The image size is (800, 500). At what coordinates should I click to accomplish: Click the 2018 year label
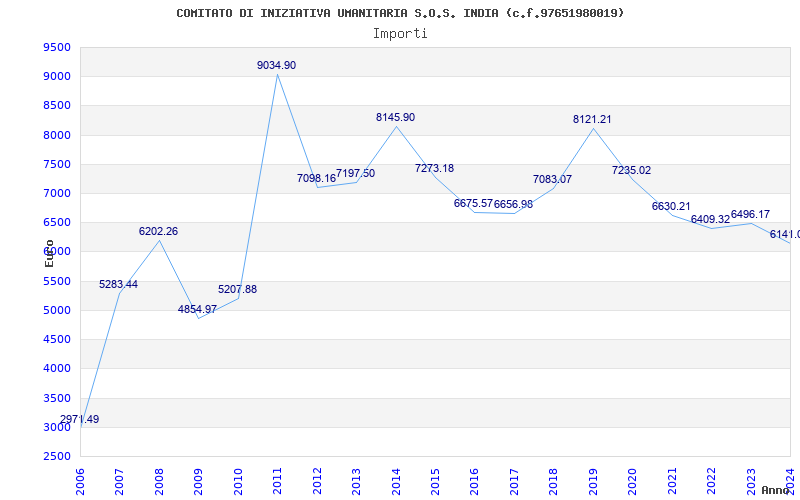[x=554, y=482]
